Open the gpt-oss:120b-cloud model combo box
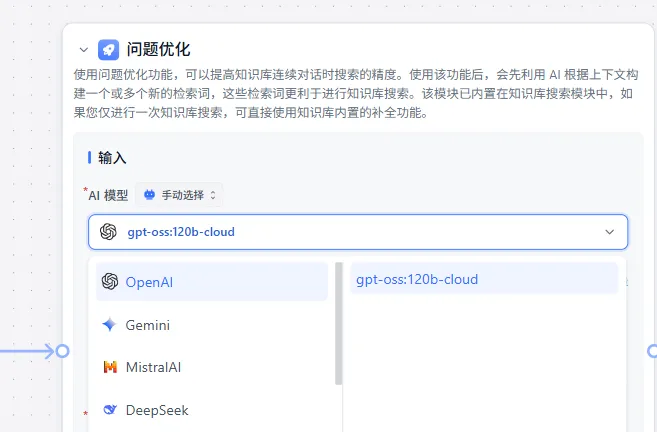Viewport: 657px width, 432px height. click(358, 232)
